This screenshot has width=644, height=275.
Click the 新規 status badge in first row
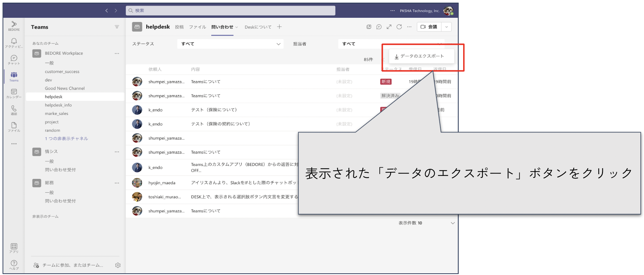(386, 82)
